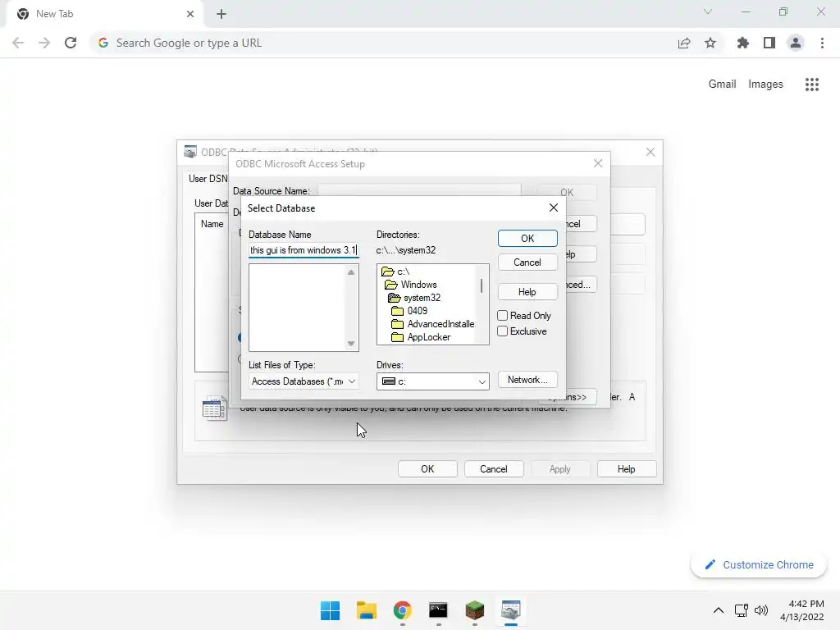
Task: Click the network tray icon
Action: coord(742,610)
